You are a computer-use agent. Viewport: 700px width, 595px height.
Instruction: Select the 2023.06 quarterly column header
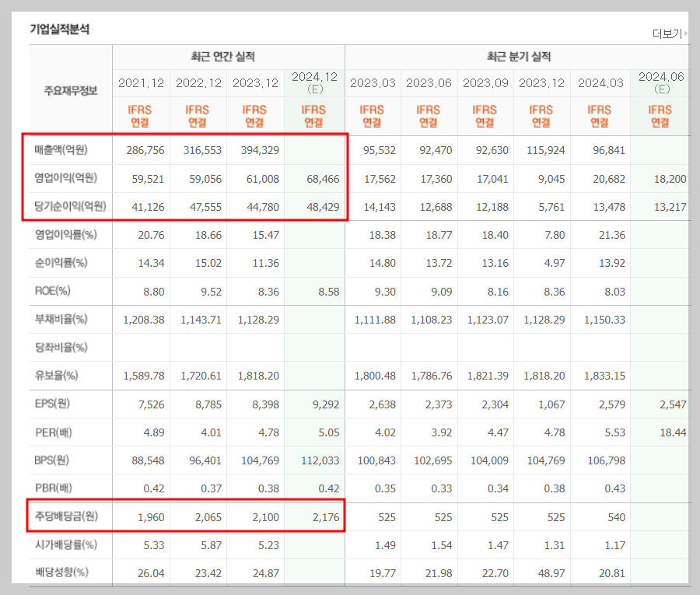pyautogui.click(x=429, y=83)
